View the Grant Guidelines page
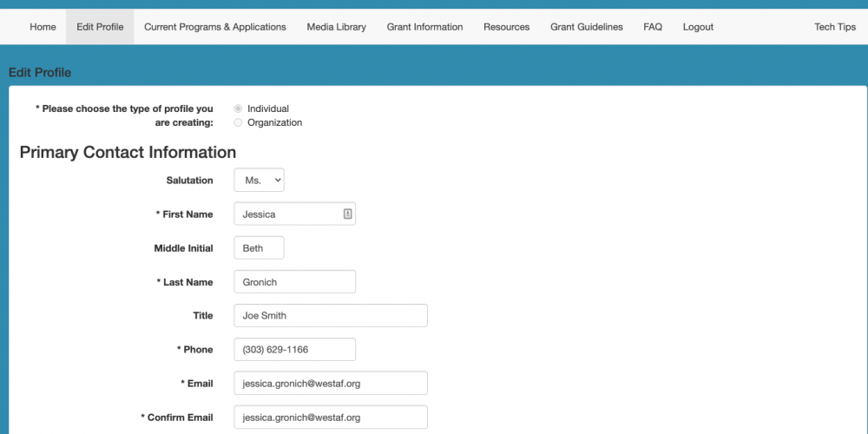 pyautogui.click(x=586, y=27)
